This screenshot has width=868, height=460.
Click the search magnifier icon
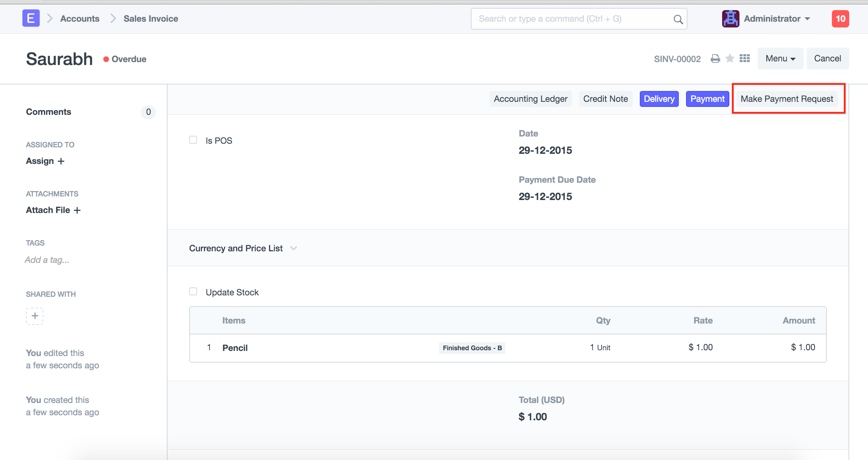[678, 19]
